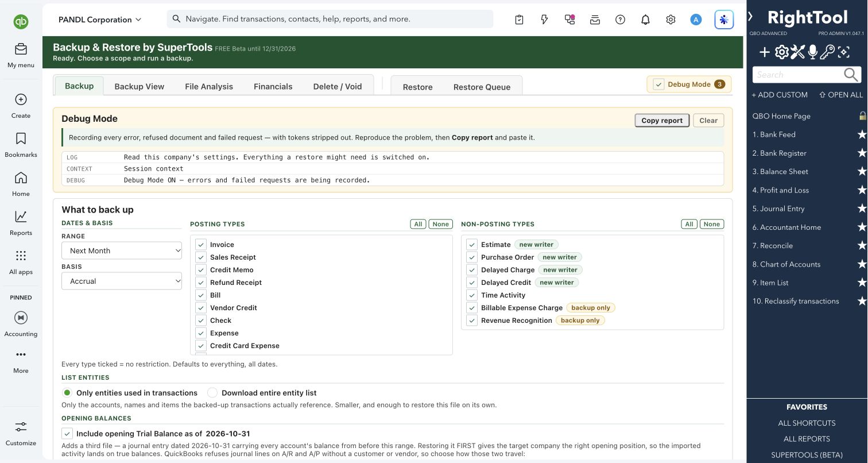Open the RightTool wrench and screwdriver tools
868x463 pixels.
coord(797,53)
